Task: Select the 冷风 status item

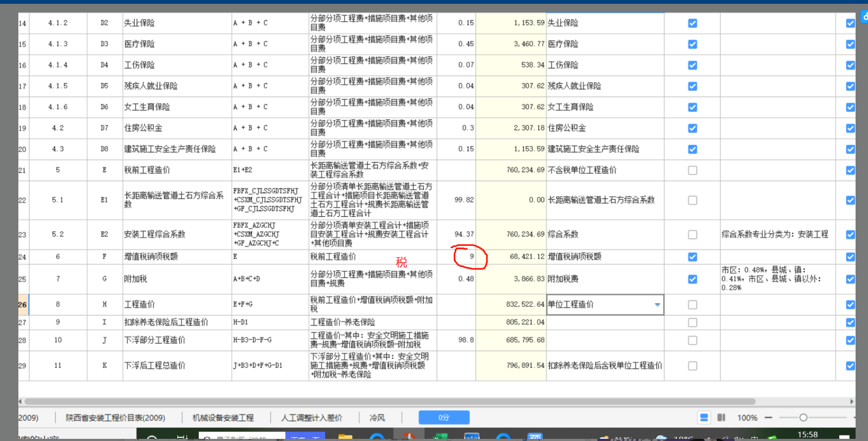Action: click(377, 418)
